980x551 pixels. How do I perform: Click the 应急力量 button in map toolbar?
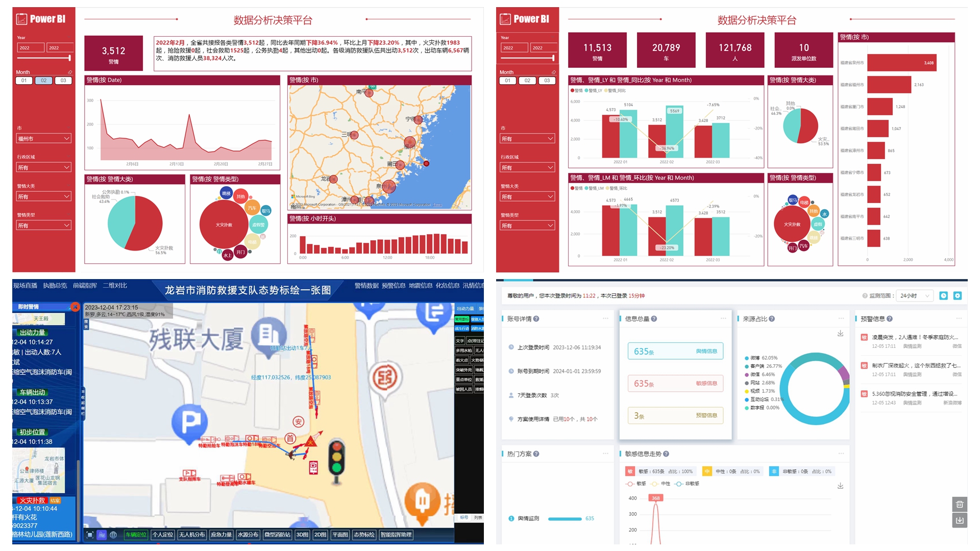click(x=222, y=535)
